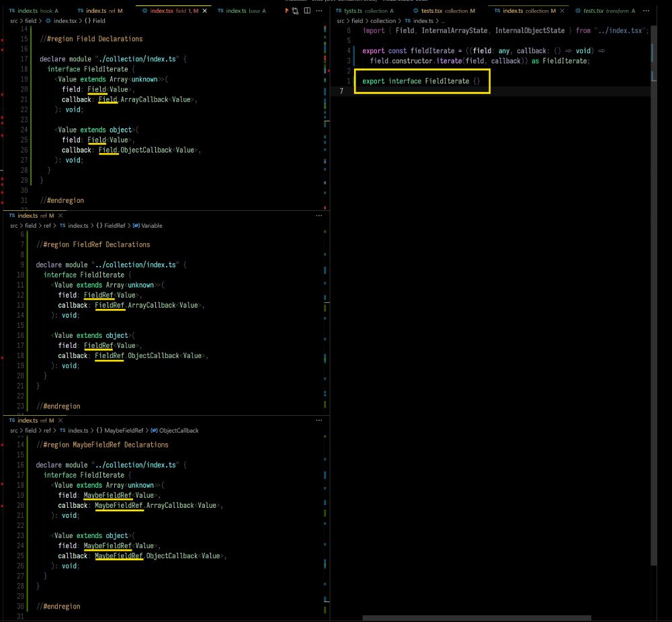Click the '//#region MaybeFieldRef Declarations' comment

pos(102,445)
